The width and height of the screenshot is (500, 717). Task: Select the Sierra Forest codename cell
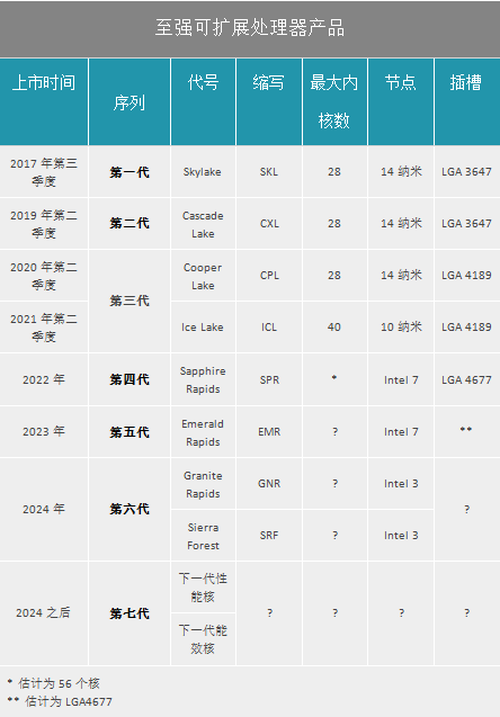(203, 536)
